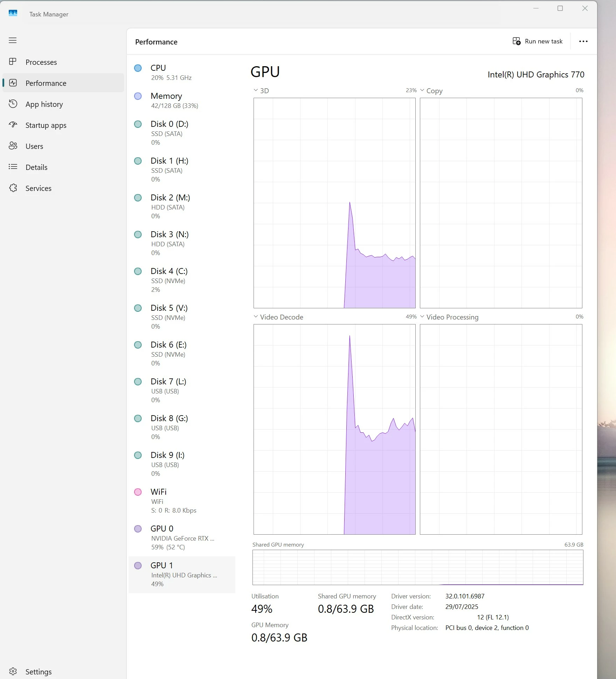Click the Disk 4 (C:) circle indicator
Screen dimensions: 616x679
tap(138, 271)
